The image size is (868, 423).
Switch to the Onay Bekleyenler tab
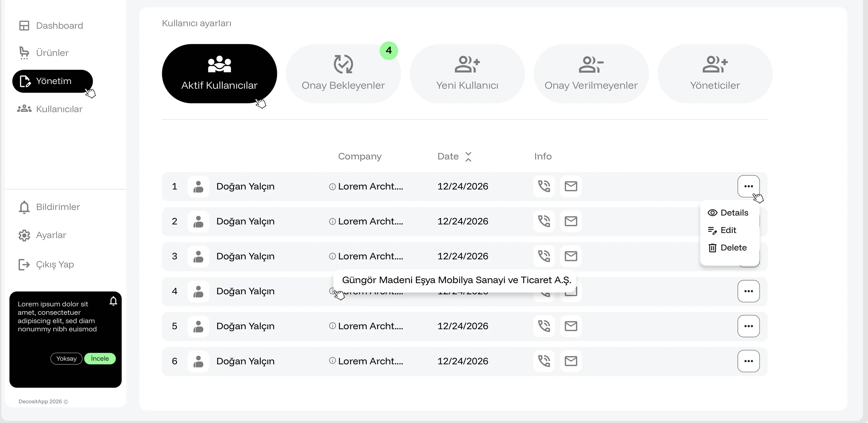click(x=343, y=74)
